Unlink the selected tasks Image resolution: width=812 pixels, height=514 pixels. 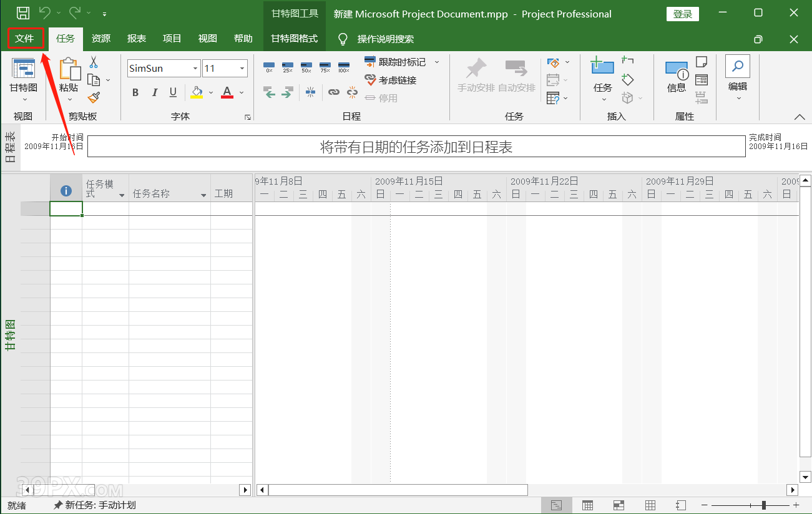(353, 93)
